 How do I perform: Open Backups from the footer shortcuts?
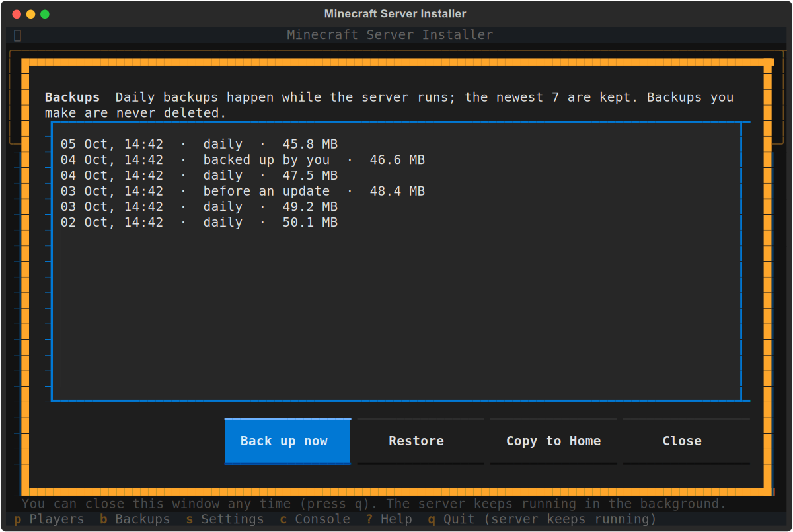click(135, 519)
